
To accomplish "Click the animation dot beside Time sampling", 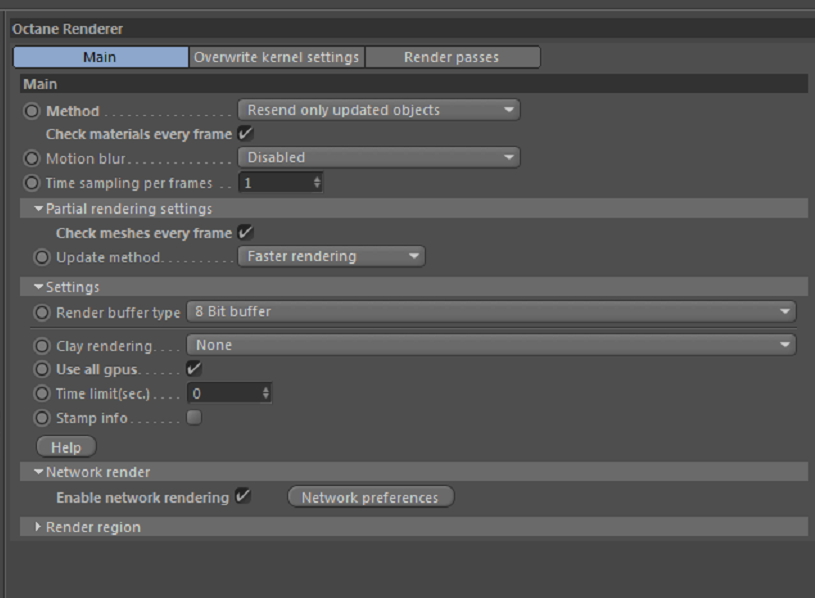I will tap(32, 183).
